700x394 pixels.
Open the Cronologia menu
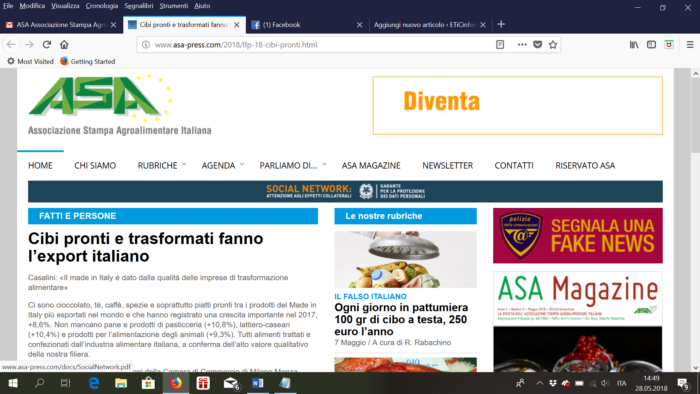click(x=102, y=6)
